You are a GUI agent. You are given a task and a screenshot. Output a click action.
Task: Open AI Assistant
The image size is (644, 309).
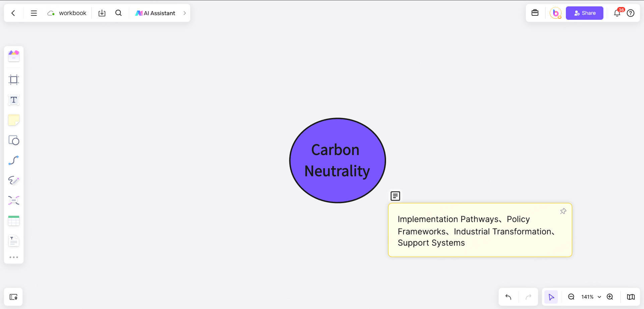[x=155, y=13]
